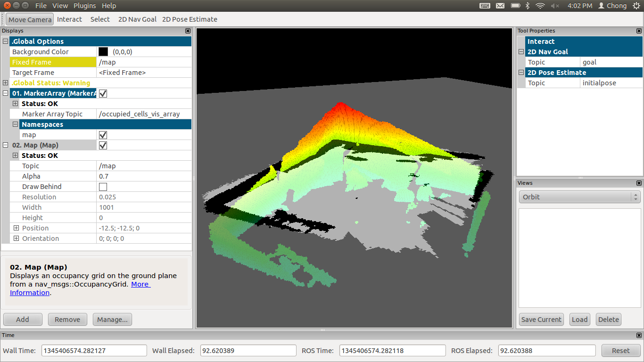
Task: Close the Tool Properties panel X icon
Action: pyautogui.click(x=639, y=31)
